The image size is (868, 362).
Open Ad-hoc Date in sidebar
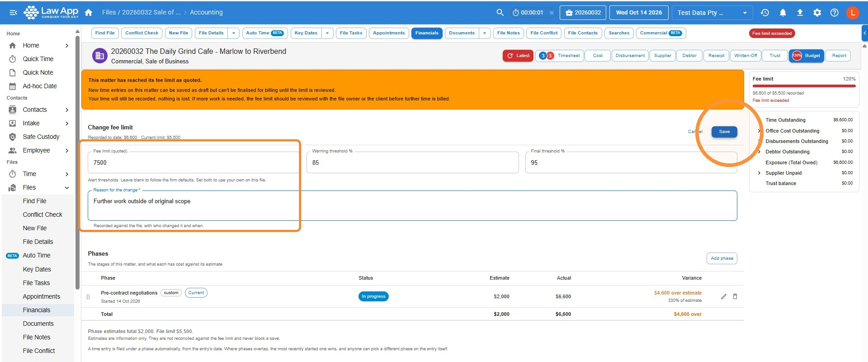pyautogui.click(x=40, y=86)
